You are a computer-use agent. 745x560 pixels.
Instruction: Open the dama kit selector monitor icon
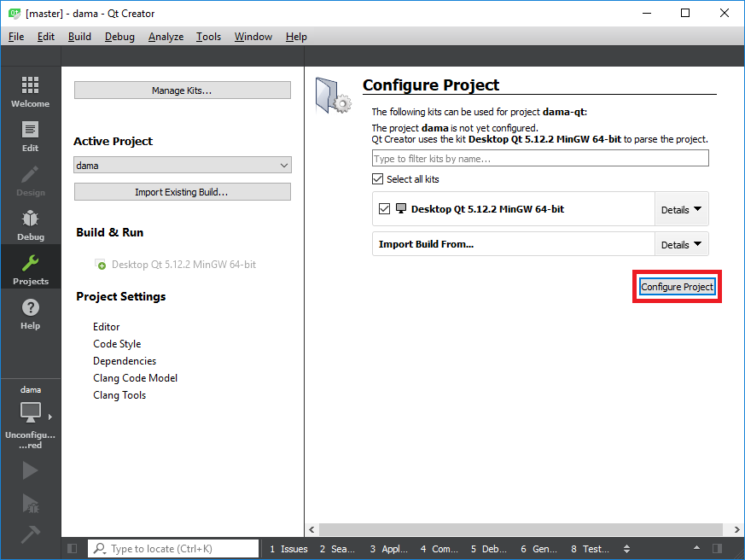31,411
